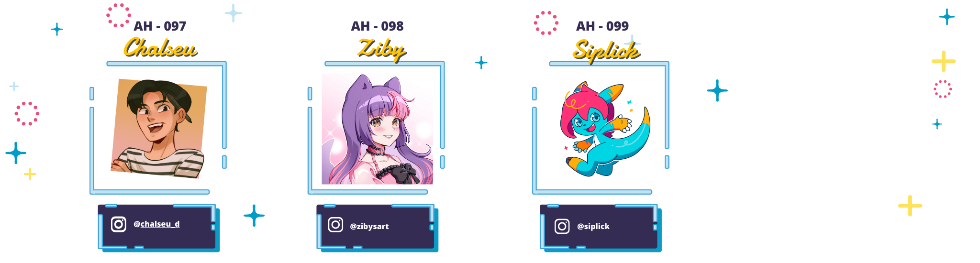The image size is (980, 263).
Task: Open the @zibysart Instagram handle
Action: (x=369, y=226)
